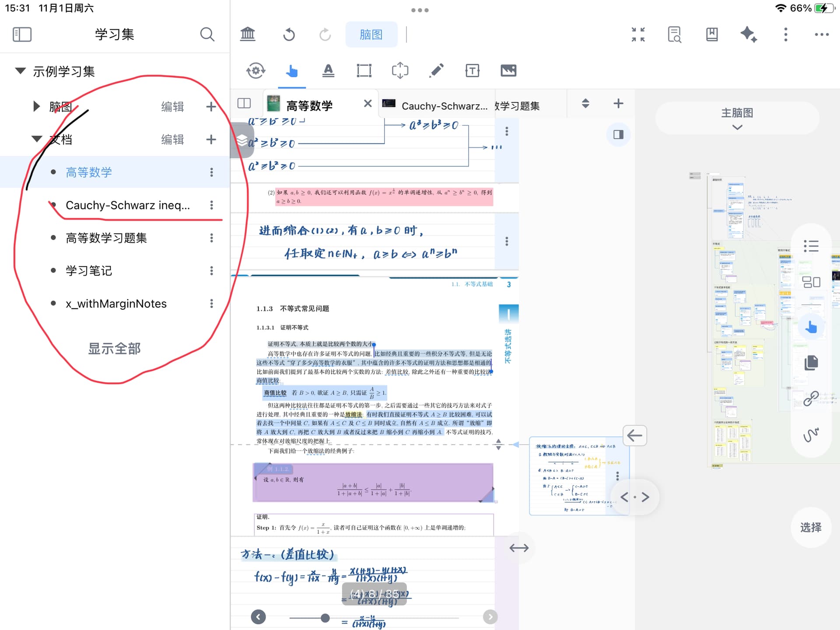Select the text highlight tool

coord(328,70)
